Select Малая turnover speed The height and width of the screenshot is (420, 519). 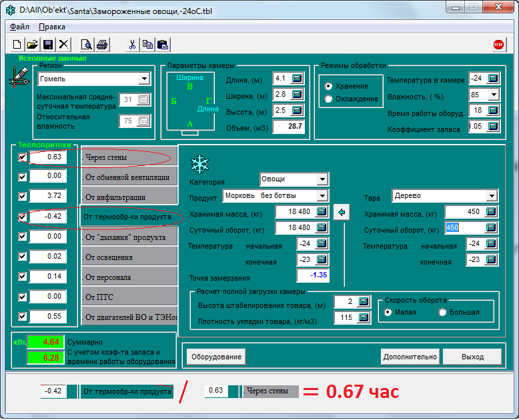click(388, 312)
